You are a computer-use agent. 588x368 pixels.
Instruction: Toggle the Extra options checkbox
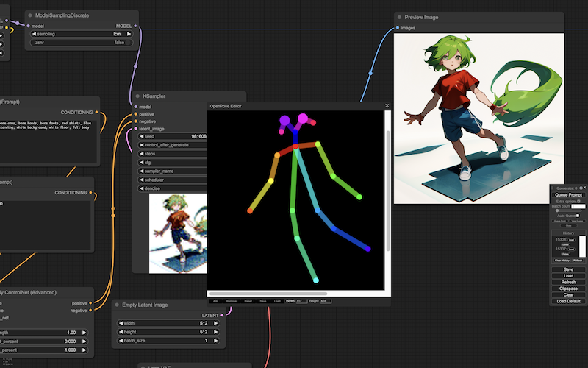click(578, 201)
